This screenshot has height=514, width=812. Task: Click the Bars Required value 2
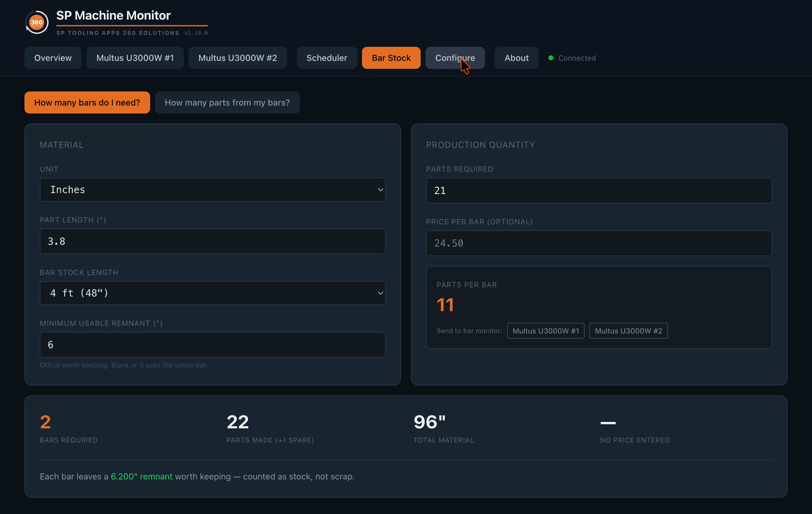point(45,422)
